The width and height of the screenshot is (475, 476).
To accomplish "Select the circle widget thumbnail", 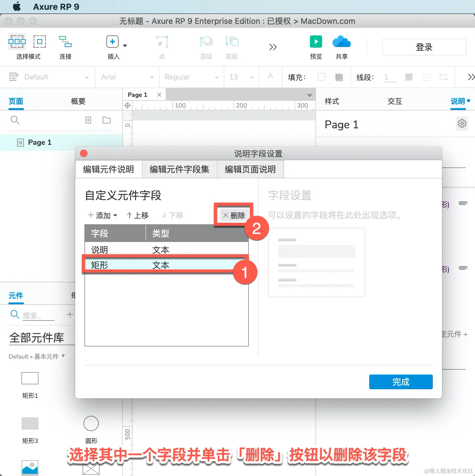I will coord(91,423).
